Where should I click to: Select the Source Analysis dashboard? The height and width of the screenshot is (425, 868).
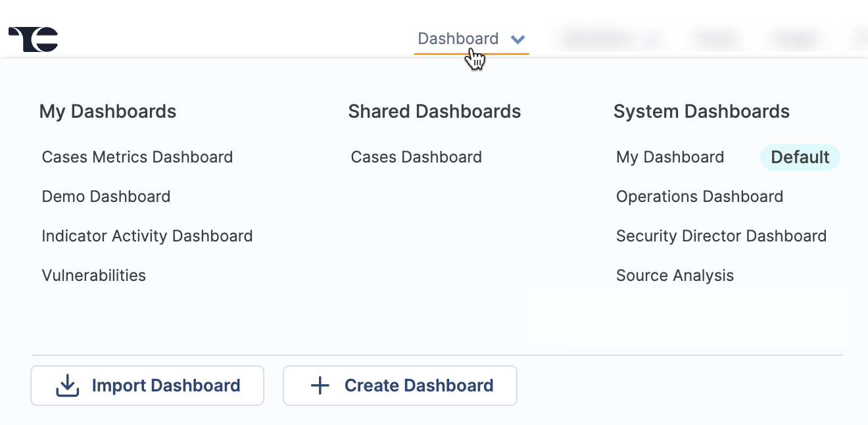[x=675, y=275]
